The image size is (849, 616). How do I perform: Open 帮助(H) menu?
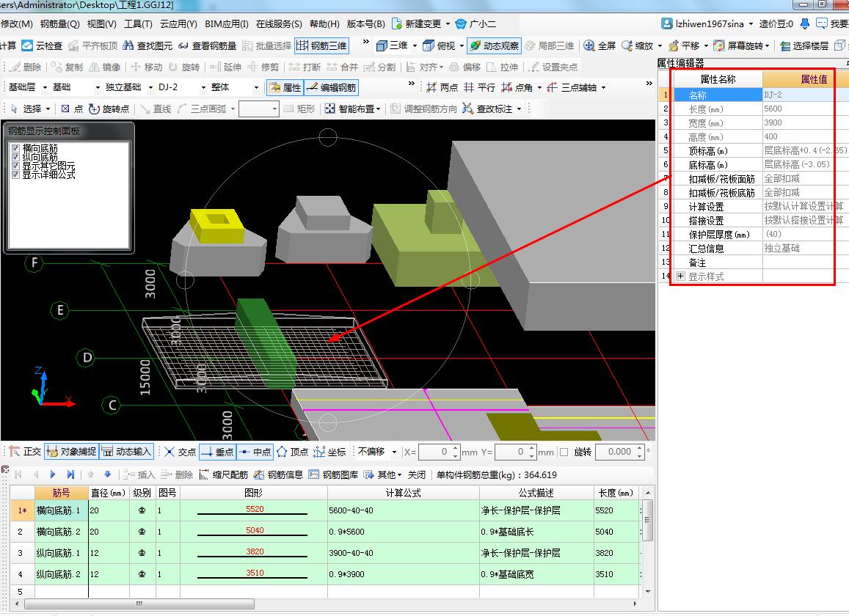click(324, 23)
